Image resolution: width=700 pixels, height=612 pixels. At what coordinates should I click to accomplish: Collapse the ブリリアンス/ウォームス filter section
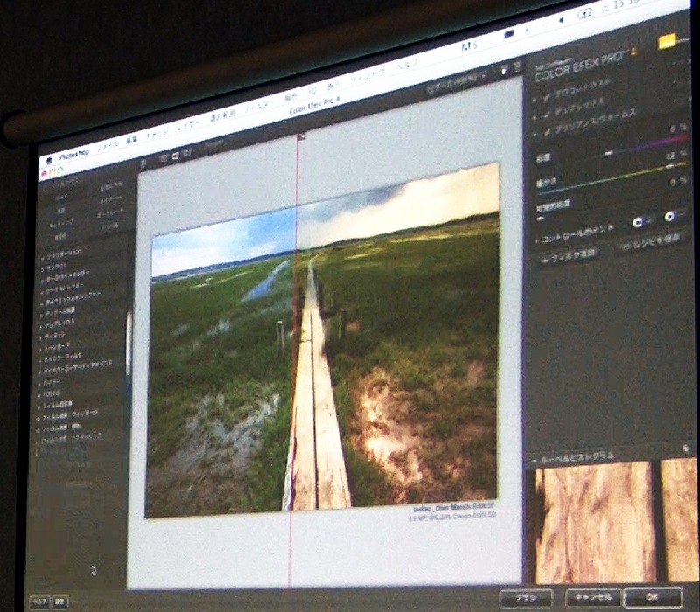coord(535,135)
